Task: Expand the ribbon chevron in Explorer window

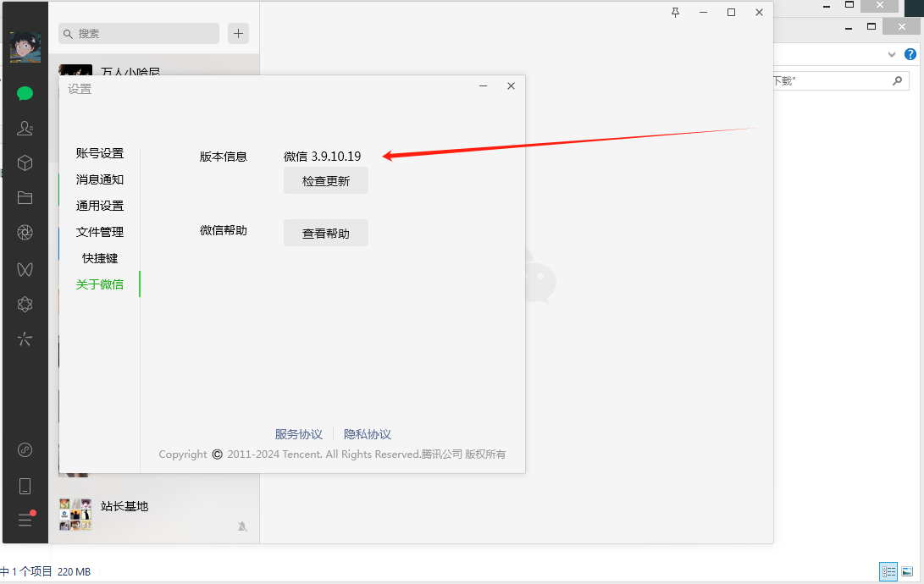Action: click(892, 55)
